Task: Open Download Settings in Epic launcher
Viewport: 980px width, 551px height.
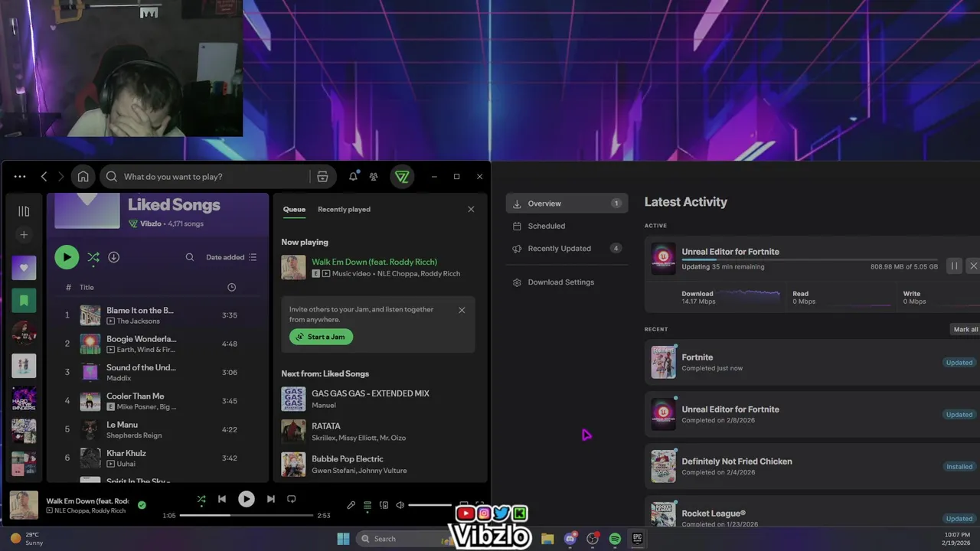Action: point(567,282)
